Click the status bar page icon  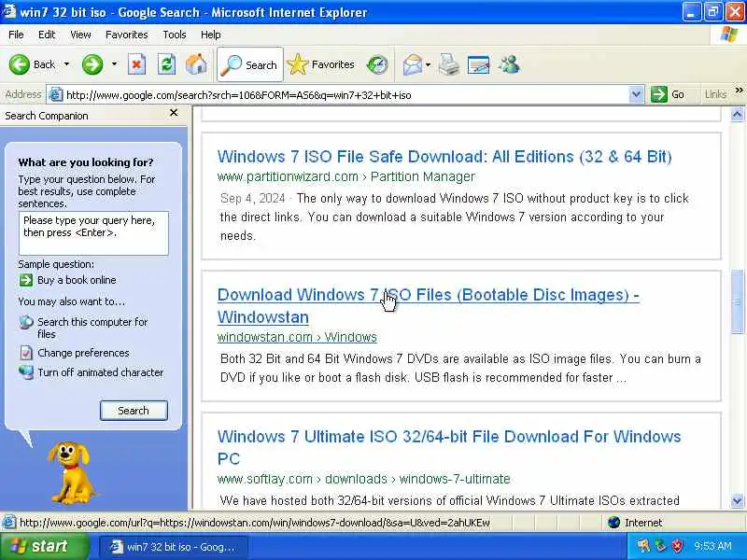pyautogui.click(x=8, y=523)
